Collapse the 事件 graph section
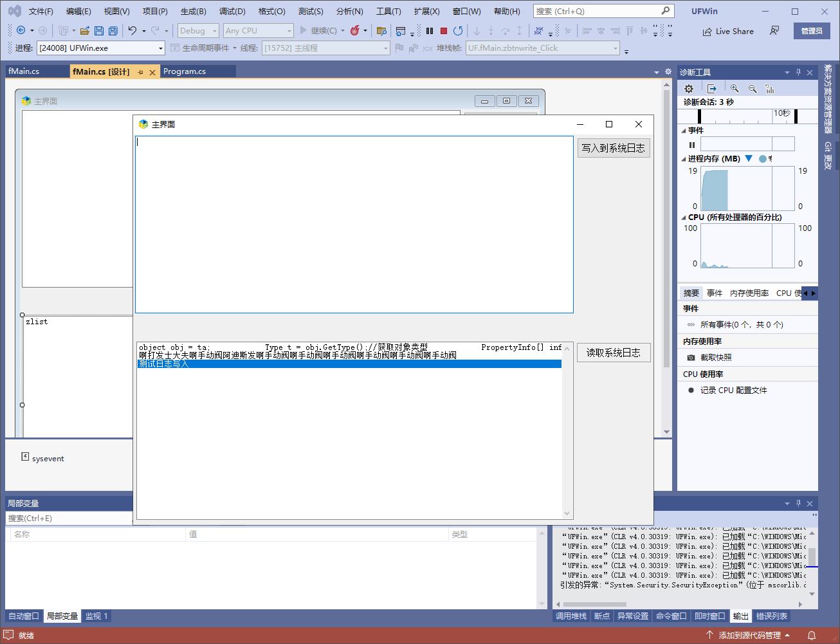The height and width of the screenshot is (644, 840). tap(684, 131)
